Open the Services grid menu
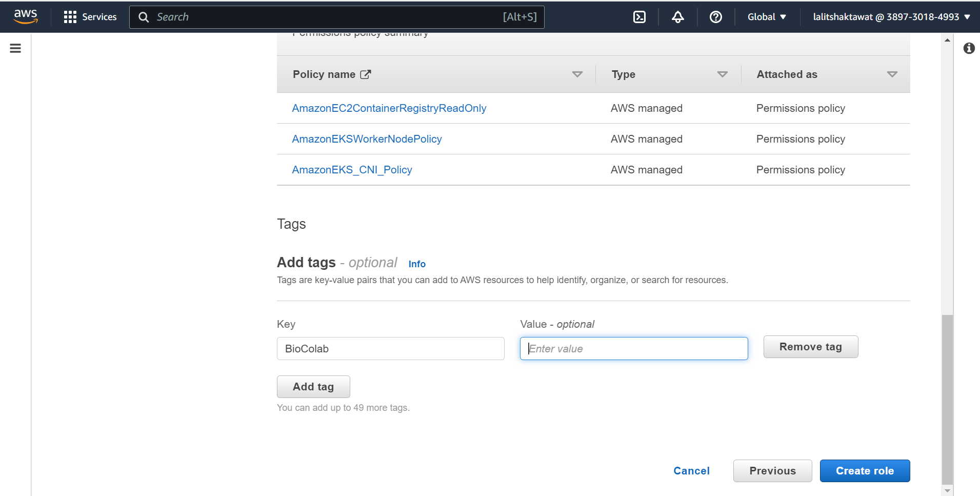980x496 pixels. click(x=70, y=17)
